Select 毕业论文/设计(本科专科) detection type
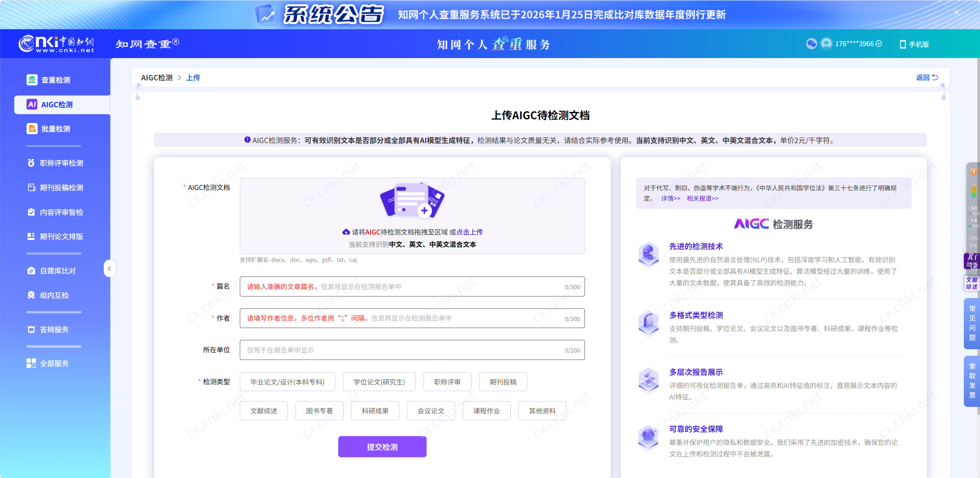980x478 pixels. click(287, 381)
